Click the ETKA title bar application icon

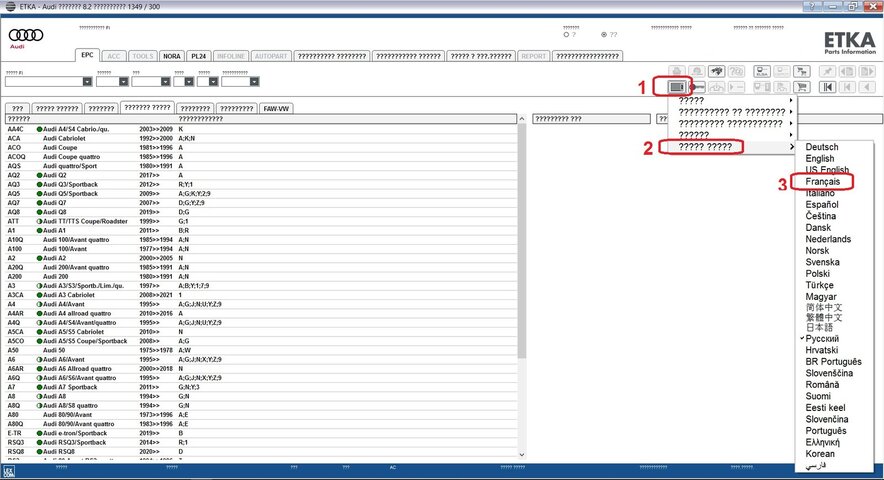tap(10, 6)
